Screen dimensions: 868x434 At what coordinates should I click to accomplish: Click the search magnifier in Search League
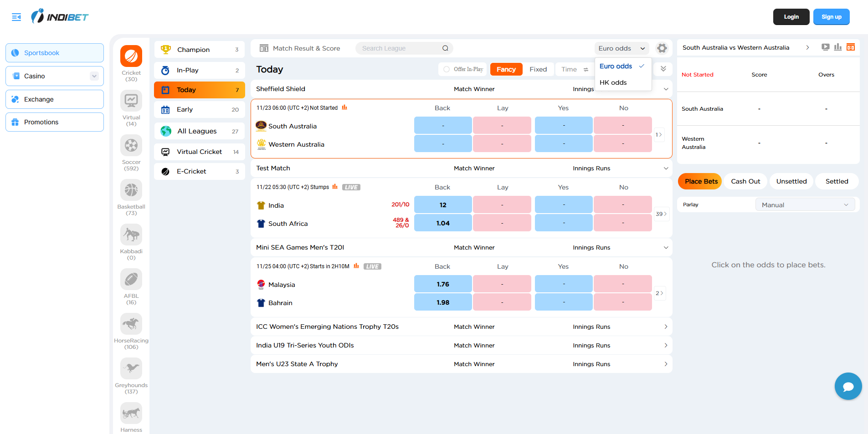(445, 48)
